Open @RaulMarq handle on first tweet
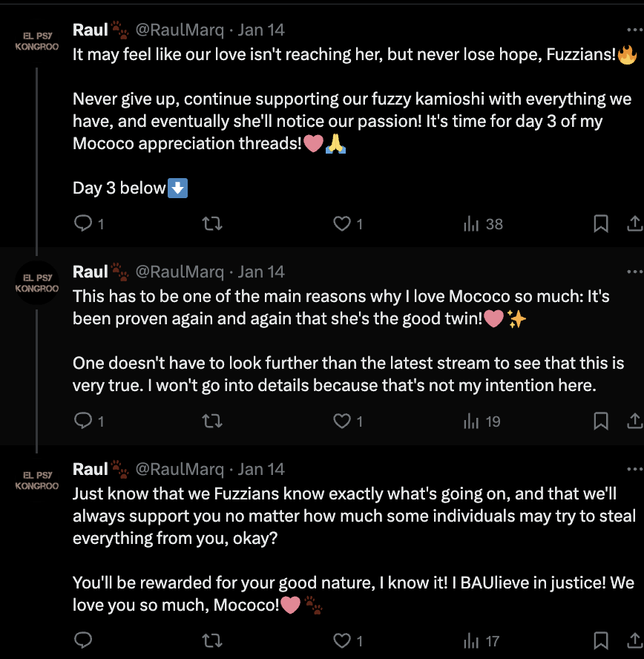The height and width of the screenshot is (659, 644). point(179,30)
